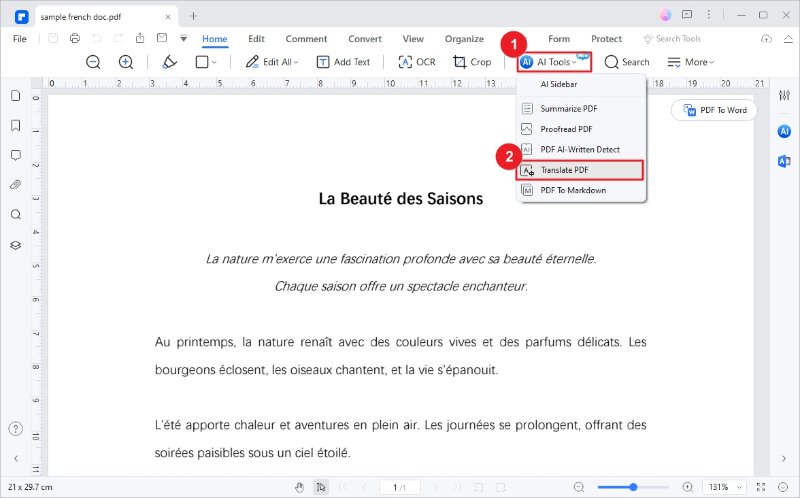The height and width of the screenshot is (498, 800).
Task: Open the properties sliders panel icon
Action: coord(784,95)
